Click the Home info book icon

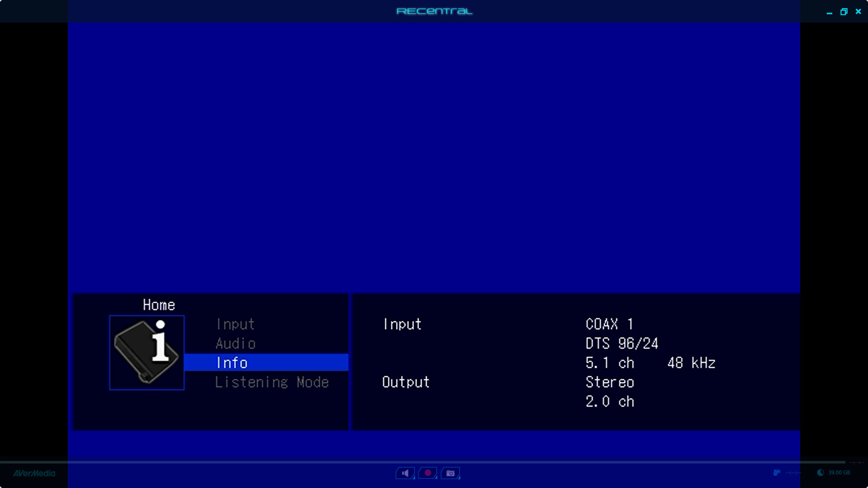(147, 352)
